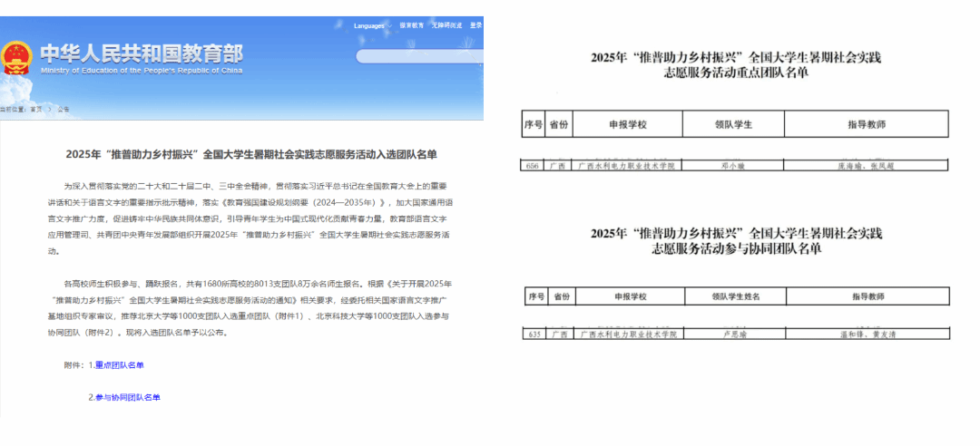Select 指导教师 header in 参与协同 table
This screenshot has width=980, height=446.
coord(867,296)
